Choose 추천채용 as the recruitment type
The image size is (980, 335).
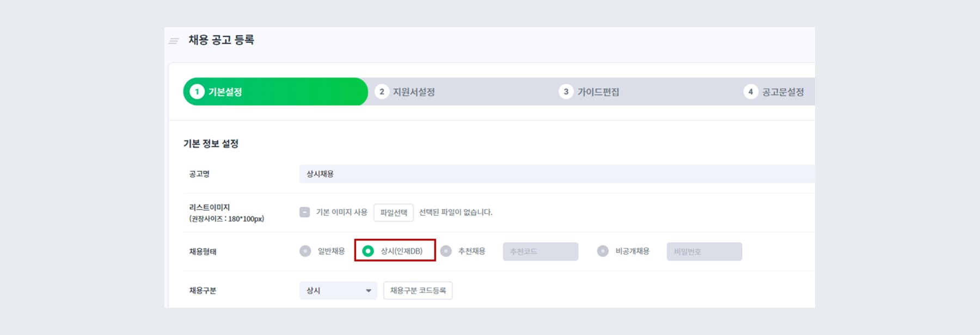click(x=445, y=251)
